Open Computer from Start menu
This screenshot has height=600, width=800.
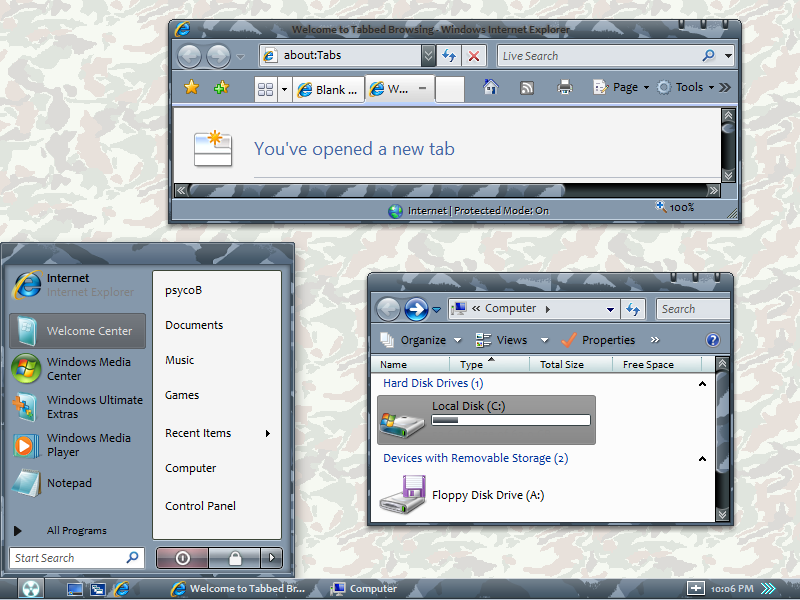pos(190,468)
